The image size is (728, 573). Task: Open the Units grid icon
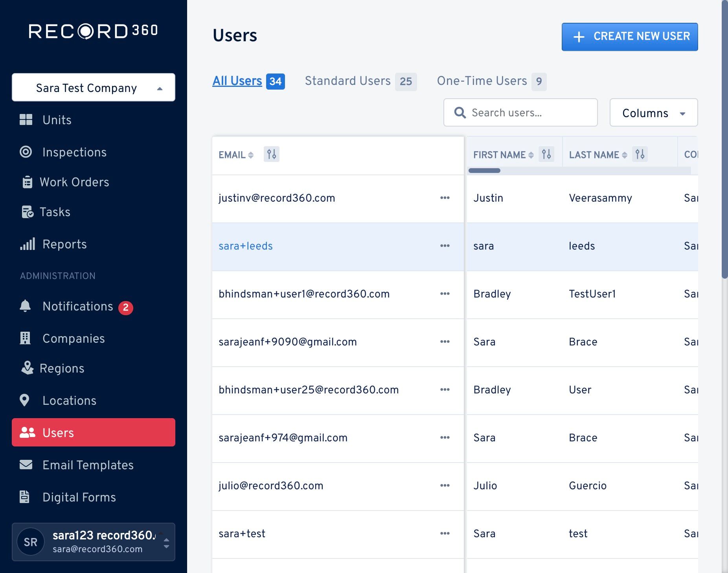(26, 119)
